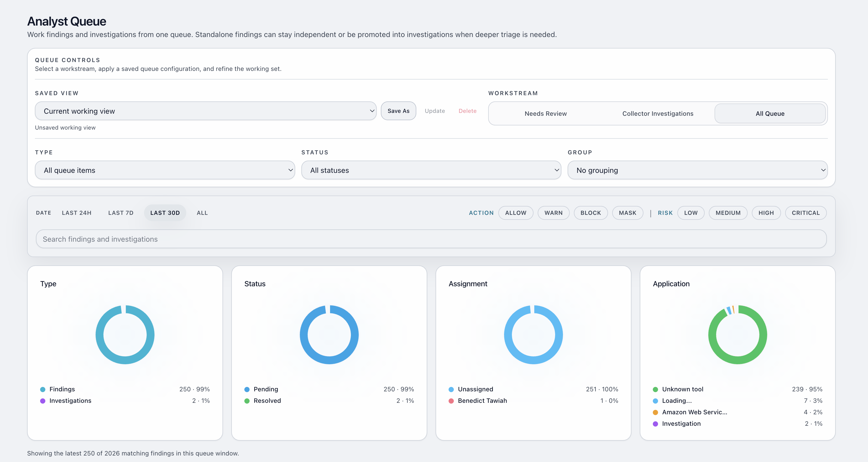Click the Findings teal legend dot

(43, 390)
